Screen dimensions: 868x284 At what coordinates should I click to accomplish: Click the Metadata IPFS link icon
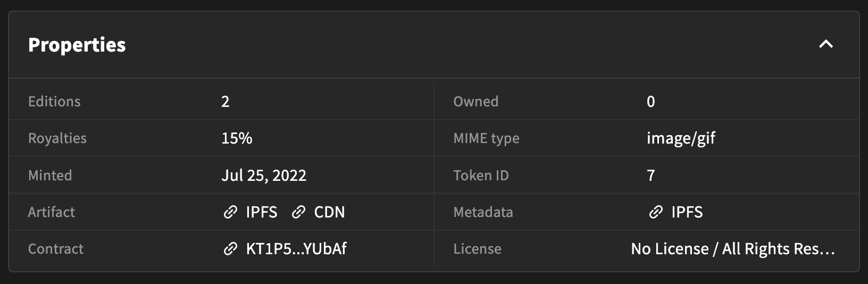(656, 212)
